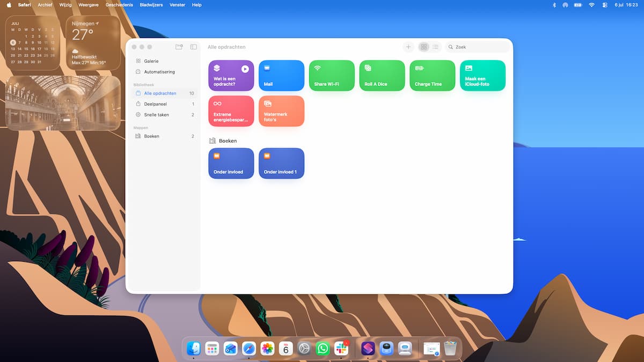The image size is (644, 362).
Task: Click the Zoek search field
Action: (477, 47)
